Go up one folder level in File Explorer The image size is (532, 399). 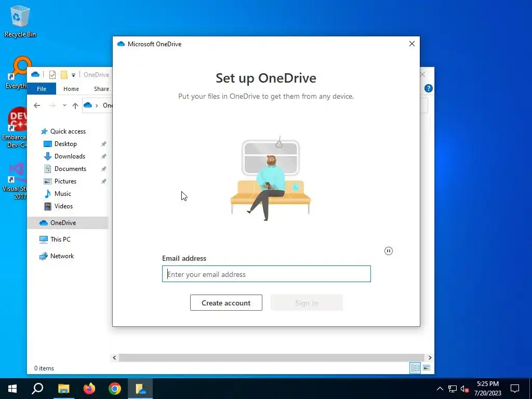click(x=75, y=105)
